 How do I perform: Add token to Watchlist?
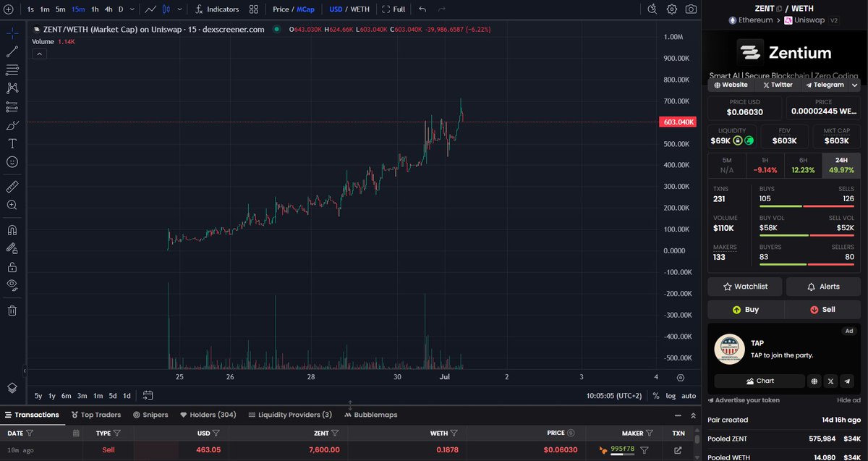[745, 287]
